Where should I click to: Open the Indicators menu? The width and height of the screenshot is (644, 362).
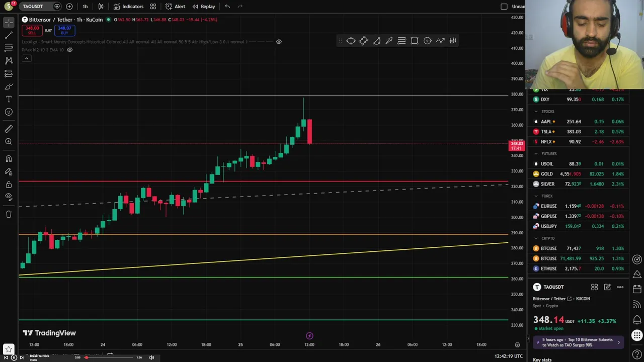tap(128, 7)
